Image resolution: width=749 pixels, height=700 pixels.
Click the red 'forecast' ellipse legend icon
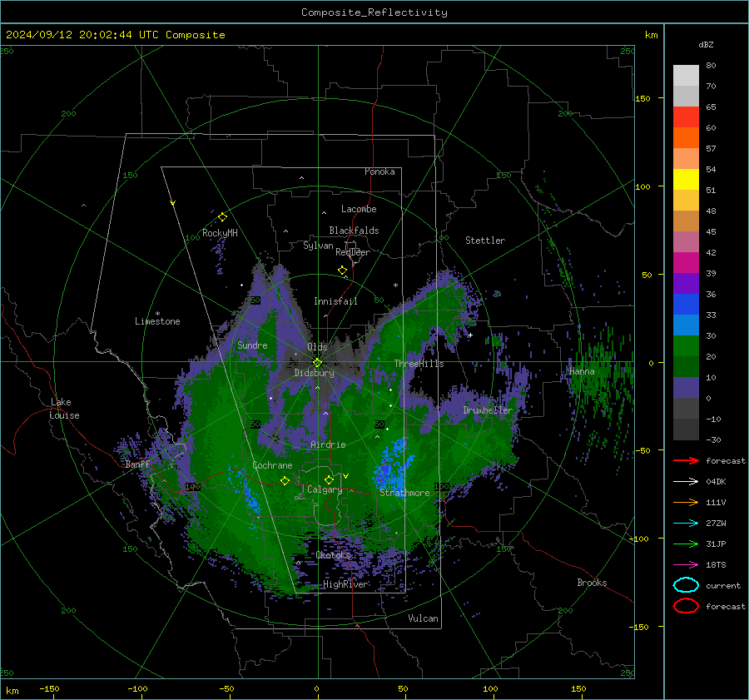click(x=686, y=606)
